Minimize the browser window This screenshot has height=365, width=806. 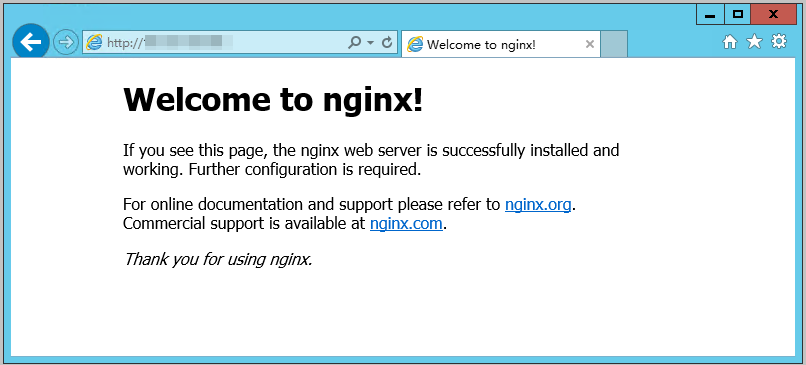710,14
